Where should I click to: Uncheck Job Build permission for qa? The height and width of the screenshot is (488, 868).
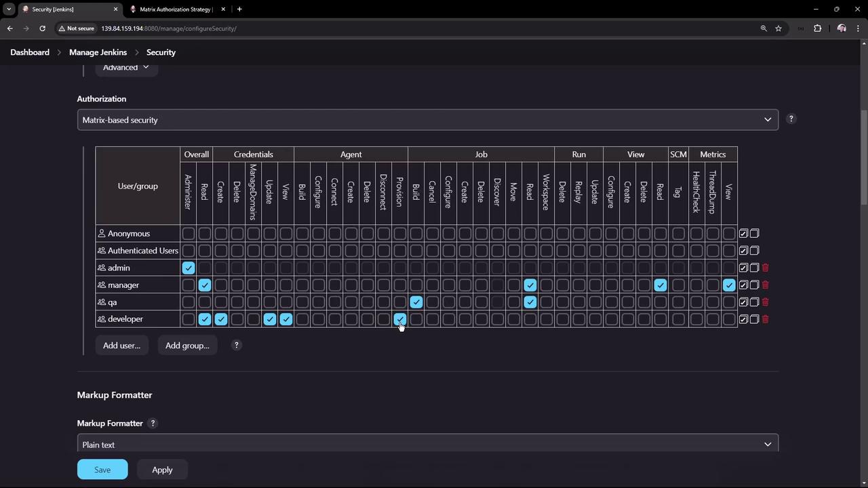point(416,302)
